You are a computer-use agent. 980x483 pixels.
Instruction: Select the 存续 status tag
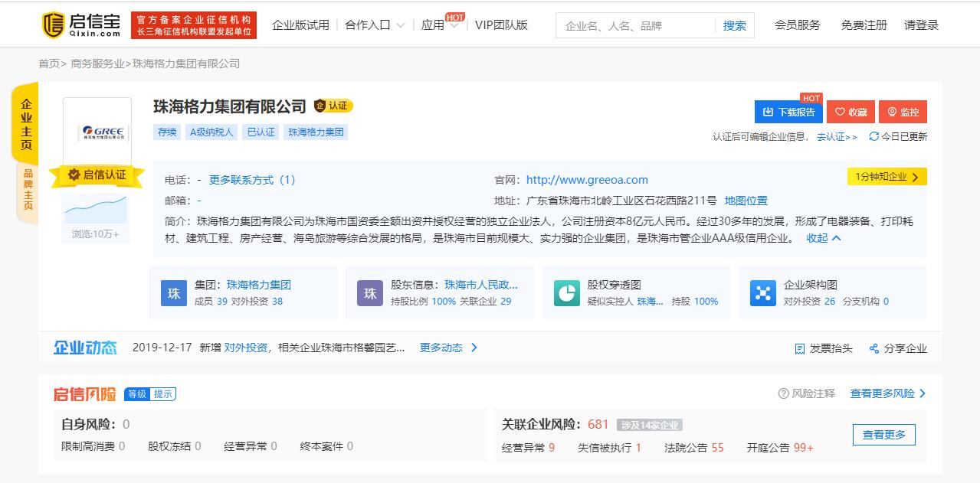(167, 132)
